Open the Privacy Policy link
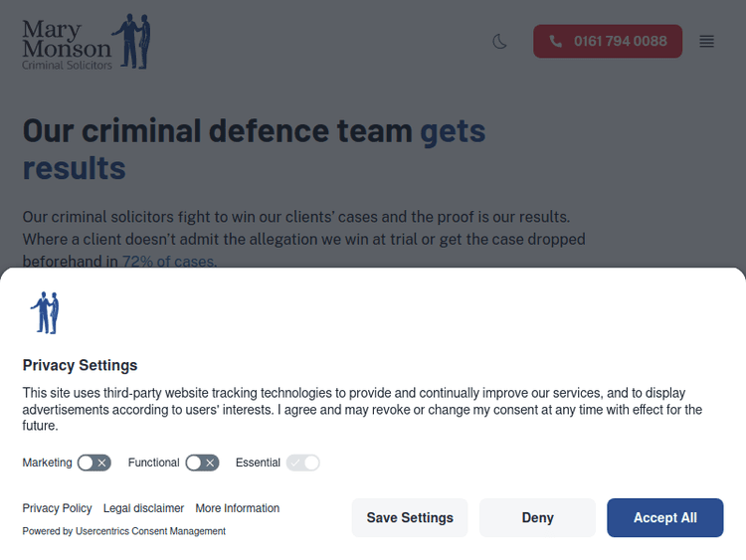Viewport: 746px width, 560px height. (x=57, y=508)
